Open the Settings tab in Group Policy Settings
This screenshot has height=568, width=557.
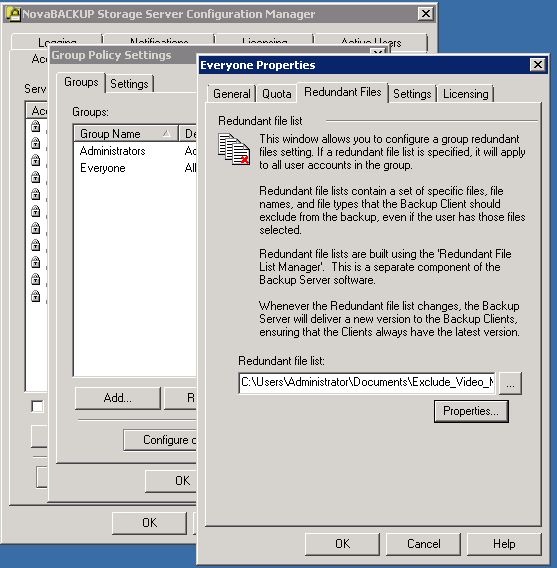[x=129, y=84]
